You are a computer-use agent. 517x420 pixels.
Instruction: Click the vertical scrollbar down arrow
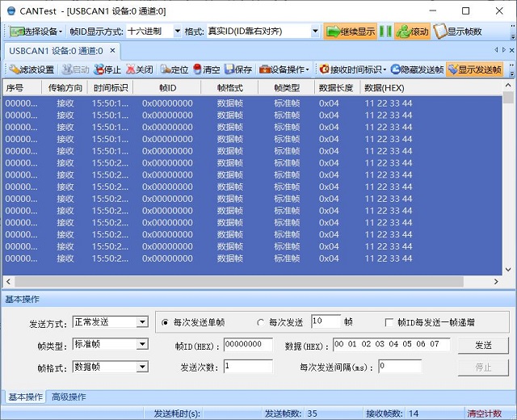(x=508, y=270)
